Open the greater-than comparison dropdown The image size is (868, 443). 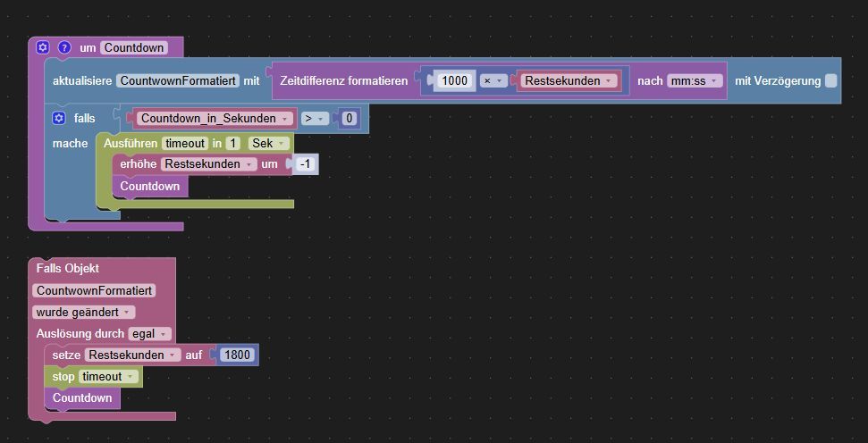tap(315, 119)
